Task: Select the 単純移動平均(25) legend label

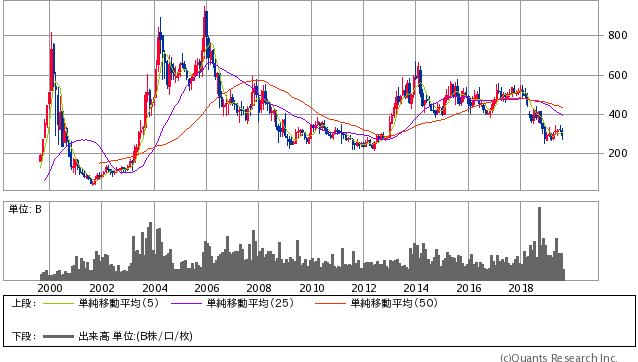Action: click(x=250, y=303)
